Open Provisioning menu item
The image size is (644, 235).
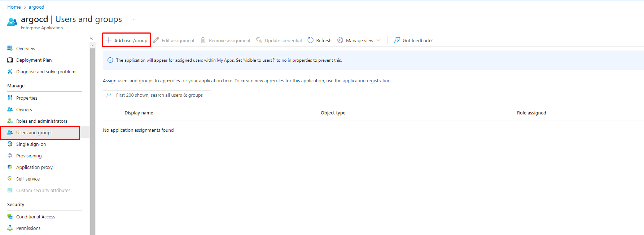29,156
